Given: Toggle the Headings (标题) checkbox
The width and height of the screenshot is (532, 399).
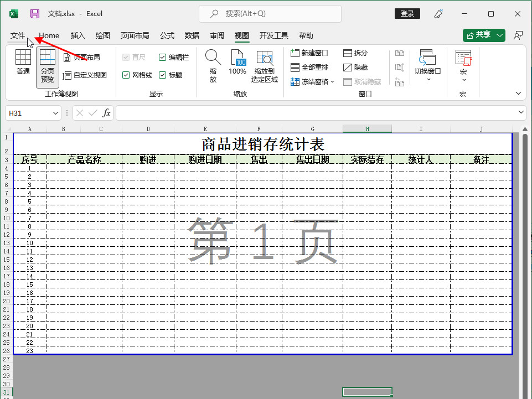Looking at the screenshot, I should click(162, 75).
